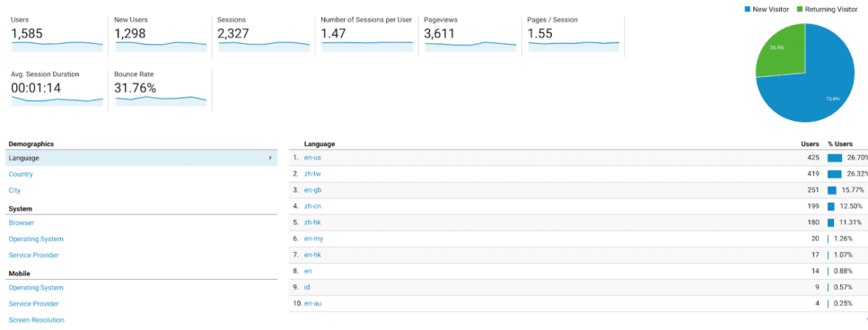The width and height of the screenshot is (868, 330).
Task: Open Browser under System
Action: [21, 222]
